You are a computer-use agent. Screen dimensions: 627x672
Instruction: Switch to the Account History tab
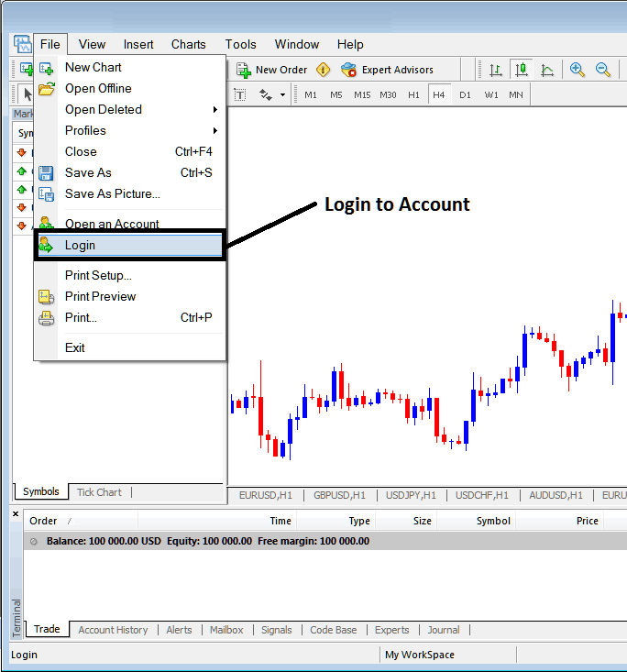click(113, 630)
